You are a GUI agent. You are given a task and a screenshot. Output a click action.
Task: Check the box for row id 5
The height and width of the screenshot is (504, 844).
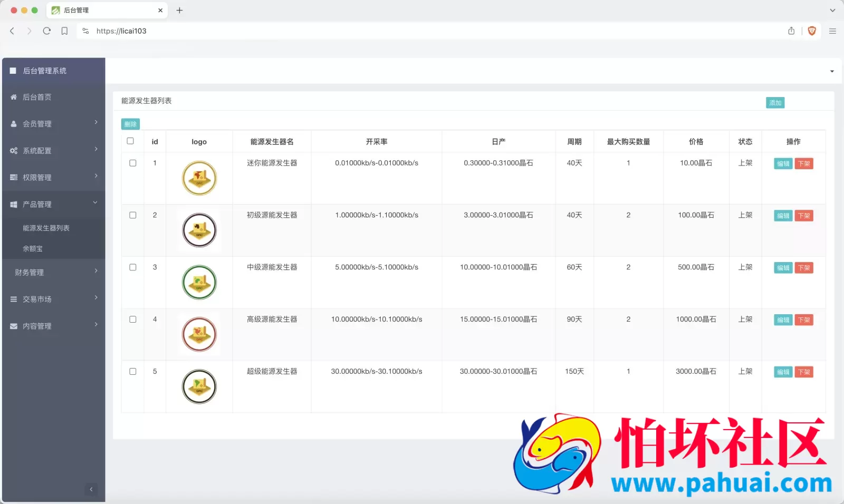point(133,372)
